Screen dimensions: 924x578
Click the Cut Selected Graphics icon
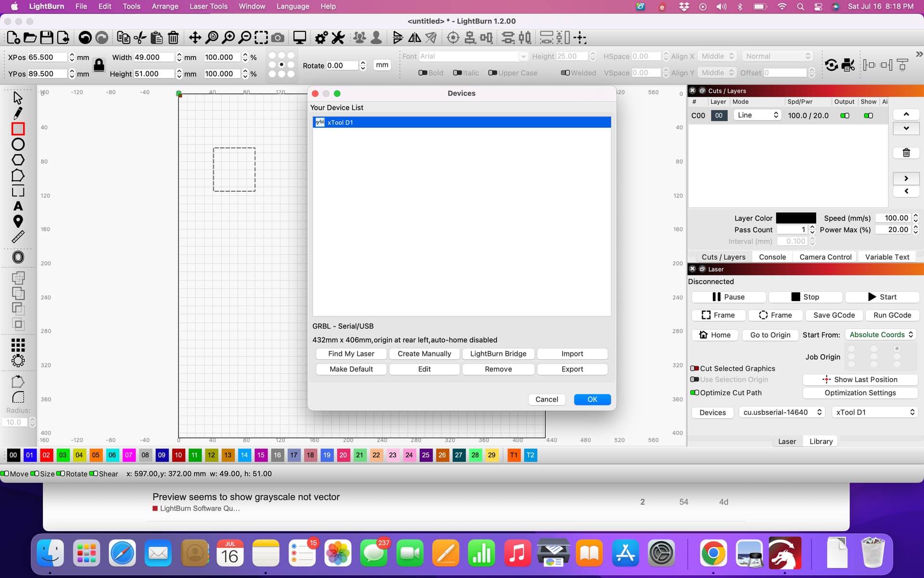(694, 368)
